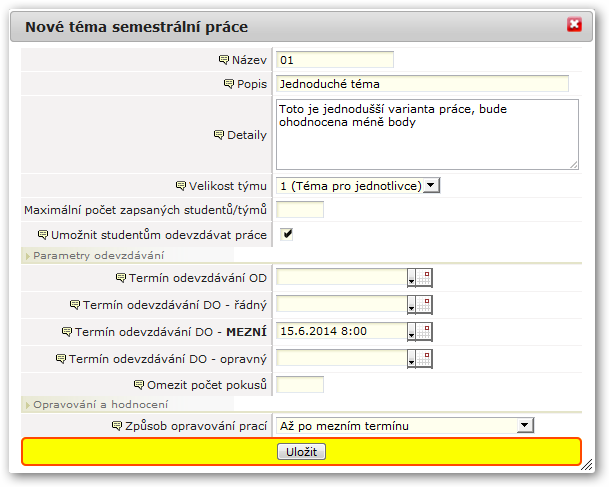Image resolution: width=609 pixels, height=487 pixels.
Task: Click help bubble icon next to Název
Action: 224,60
